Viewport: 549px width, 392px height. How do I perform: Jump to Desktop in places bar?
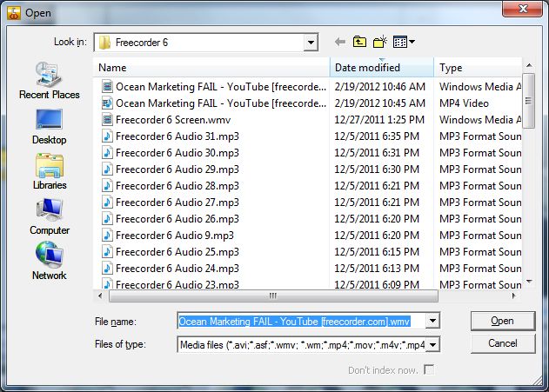tap(50, 127)
